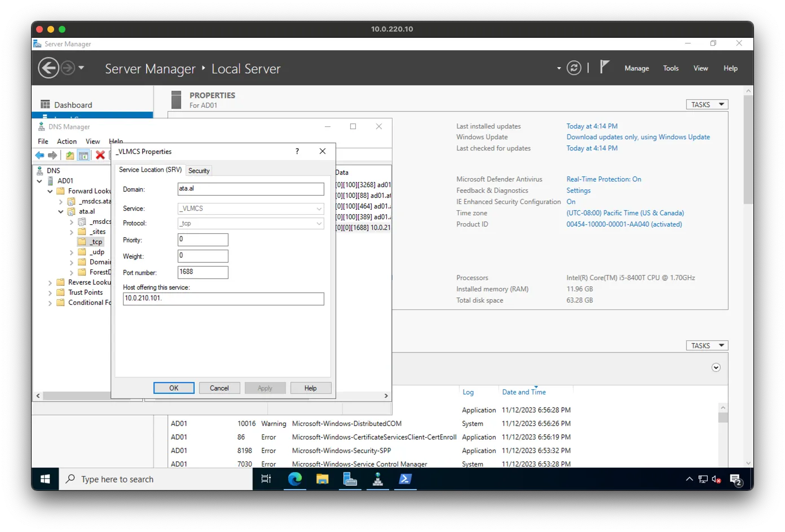
Task: Click the back arrow in DNS Manager toolbar
Action: tap(39, 156)
